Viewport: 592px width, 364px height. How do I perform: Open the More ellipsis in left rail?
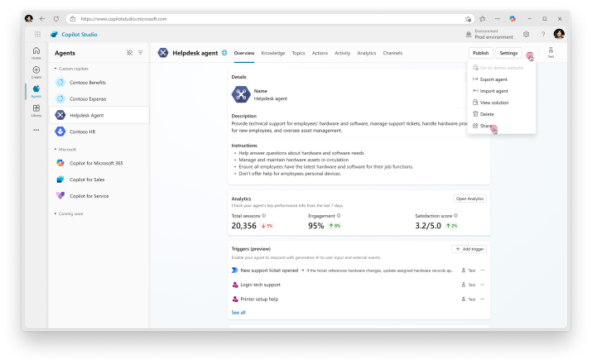(36, 130)
